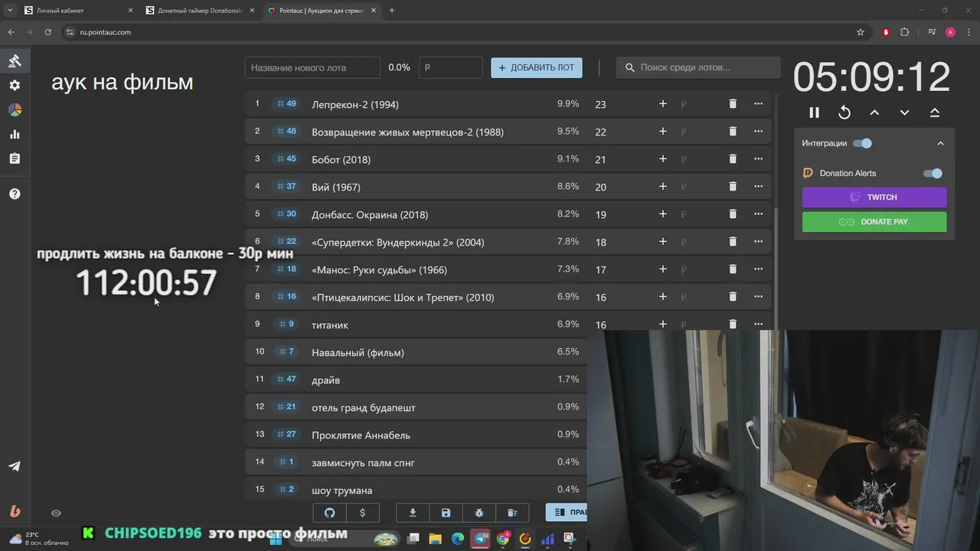The image size is (980, 551).
Task: Click plus for Возвращение живых мертвецов-2
Action: [663, 131]
